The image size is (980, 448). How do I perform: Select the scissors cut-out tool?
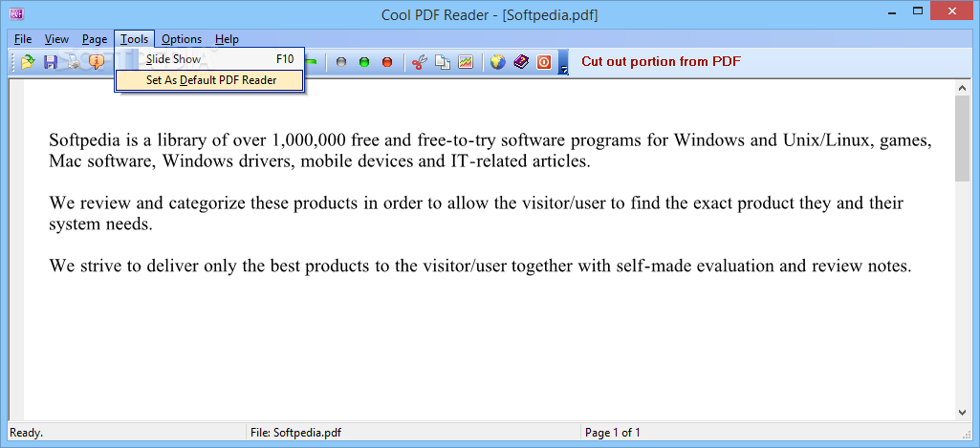(x=420, y=62)
